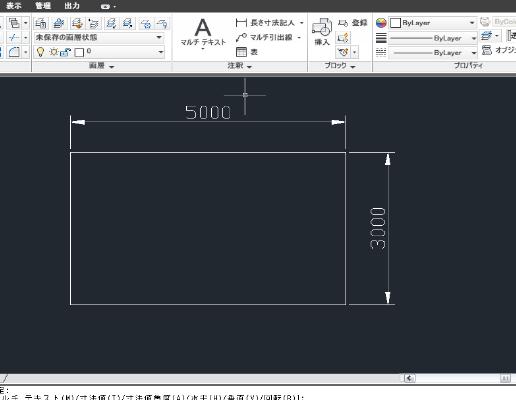Screen dimensions: 516x400
Task: Open the attribute icon's dropdown arrow in ブロック
Action: (355, 52)
